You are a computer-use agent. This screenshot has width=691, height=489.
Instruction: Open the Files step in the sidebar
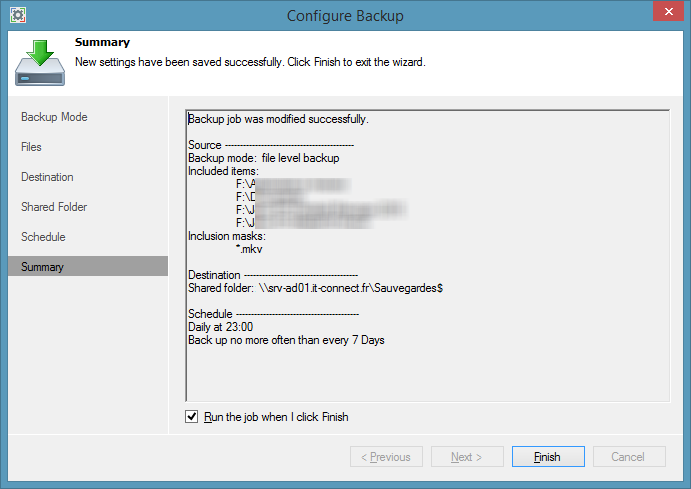click(x=31, y=147)
